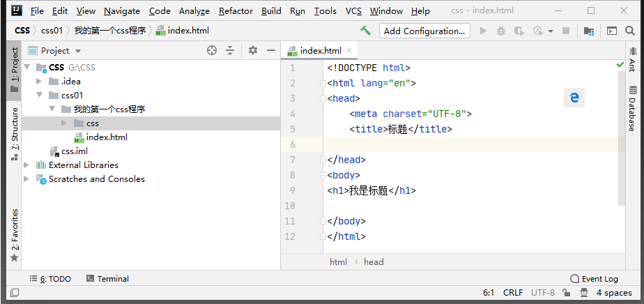Open Project panel settings gear
The width and height of the screenshot is (644, 304).
coord(253,50)
